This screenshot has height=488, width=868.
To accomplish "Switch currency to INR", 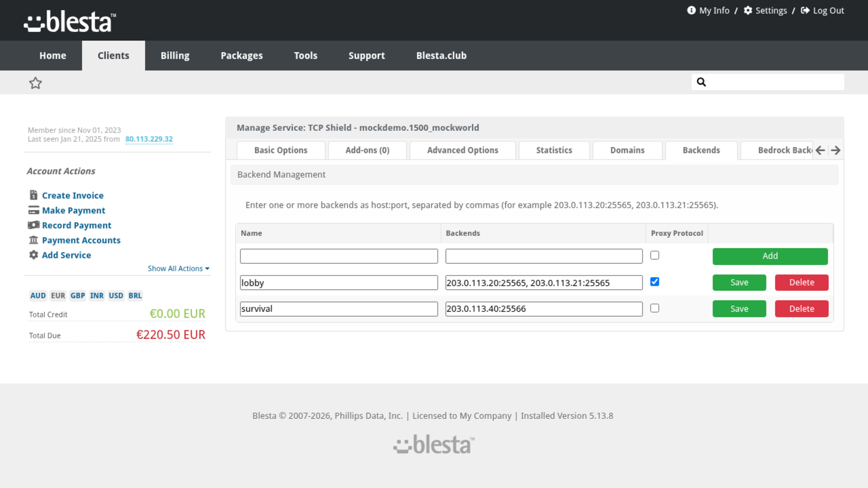I will coord(97,296).
